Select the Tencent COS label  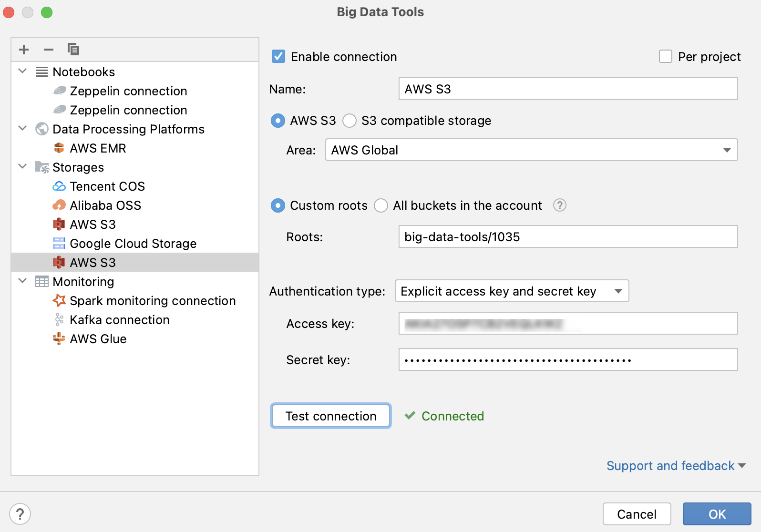click(107, 186)
